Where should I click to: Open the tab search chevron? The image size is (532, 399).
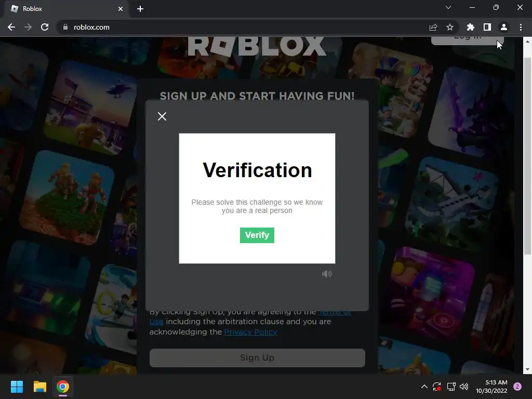coord(448,7)
